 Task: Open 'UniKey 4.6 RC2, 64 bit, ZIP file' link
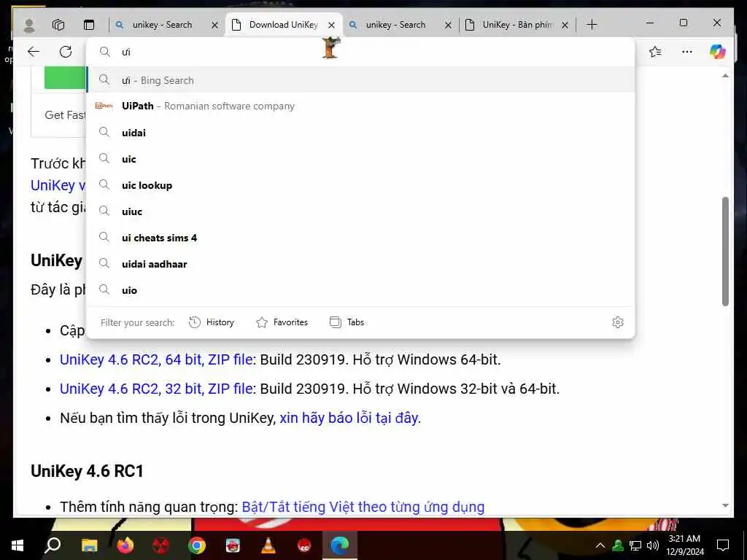click(156, 359)
